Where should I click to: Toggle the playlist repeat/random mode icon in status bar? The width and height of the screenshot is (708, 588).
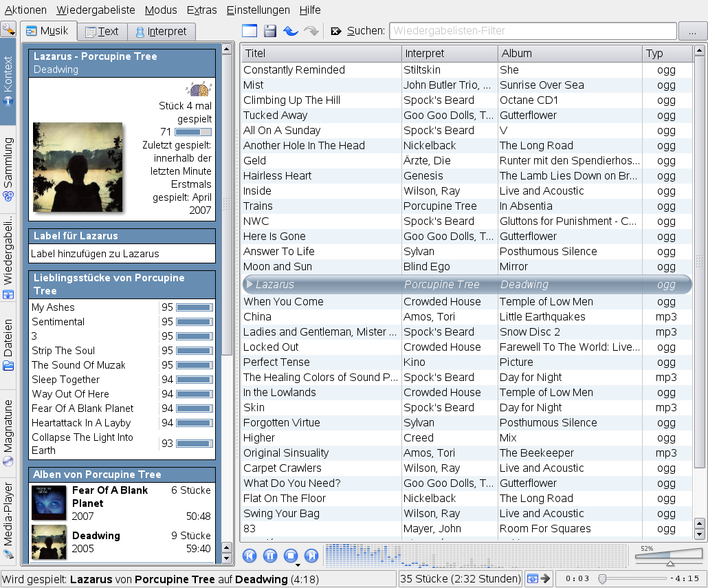click(532, 578)
